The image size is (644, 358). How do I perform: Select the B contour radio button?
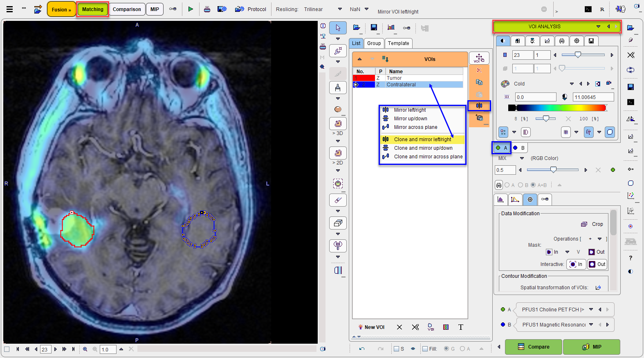(x=521, y=185)
